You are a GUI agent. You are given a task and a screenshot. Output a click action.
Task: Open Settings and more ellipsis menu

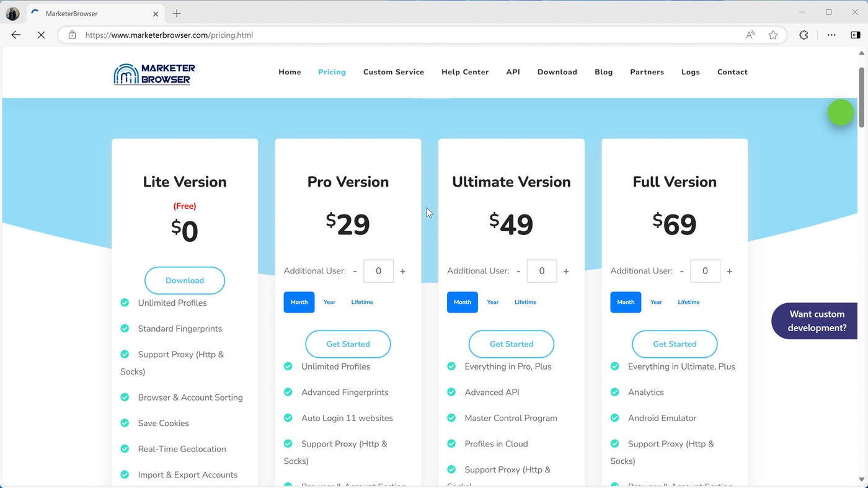point(831,35)
